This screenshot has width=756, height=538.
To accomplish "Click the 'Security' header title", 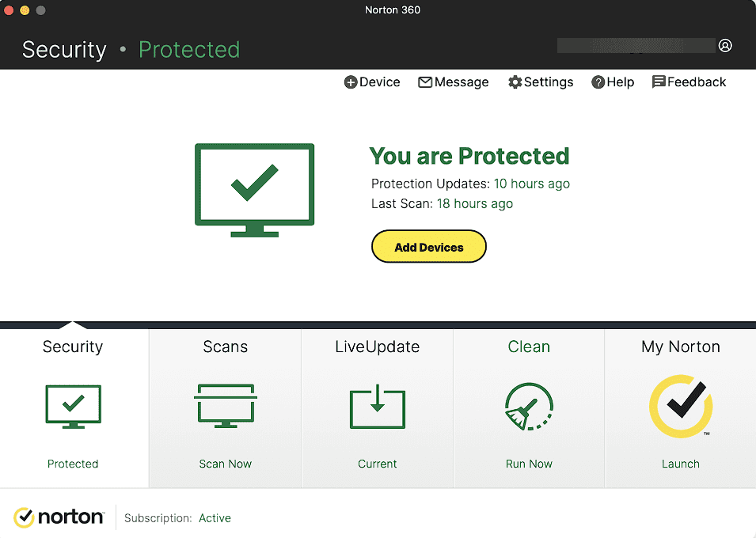I will click(64, 50).
